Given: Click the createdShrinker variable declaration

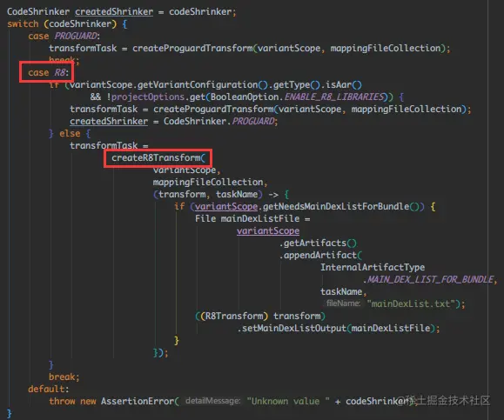Looking at the screenshot, I should (114, 12).
